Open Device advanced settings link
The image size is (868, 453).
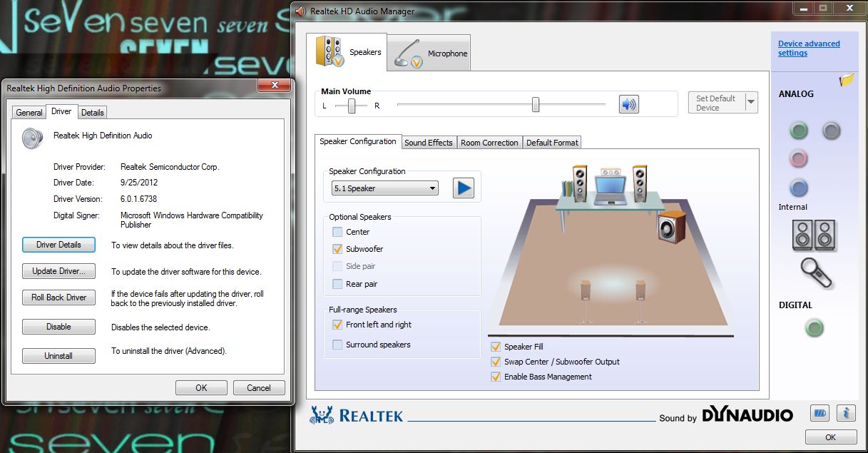809,49
